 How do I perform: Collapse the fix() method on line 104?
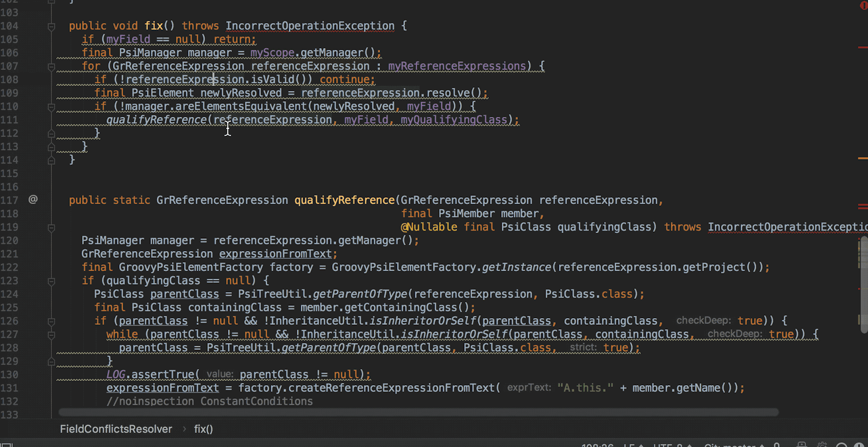pos(51,26)
